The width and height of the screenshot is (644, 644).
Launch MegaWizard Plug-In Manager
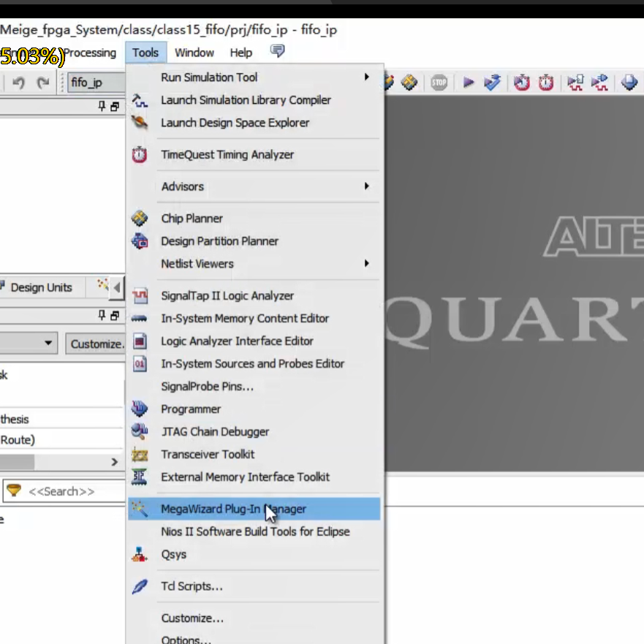coord(254,509)
